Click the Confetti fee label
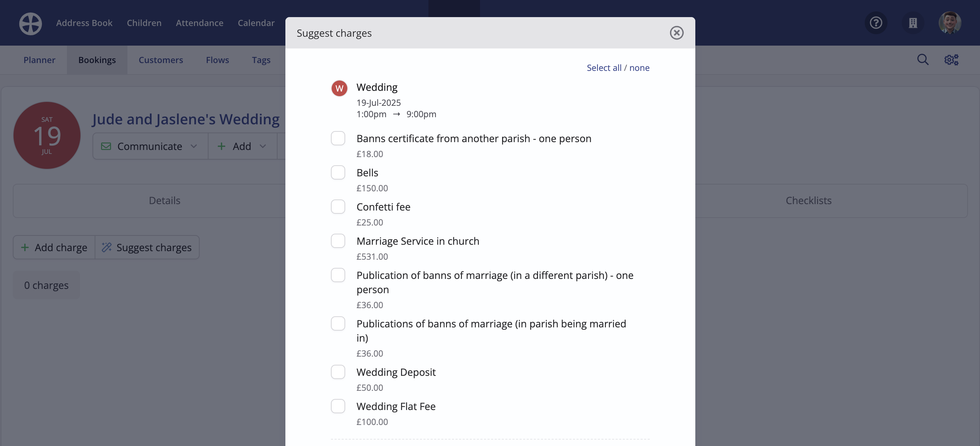Screen dimensions: 980x446 (x=383, y=207)
